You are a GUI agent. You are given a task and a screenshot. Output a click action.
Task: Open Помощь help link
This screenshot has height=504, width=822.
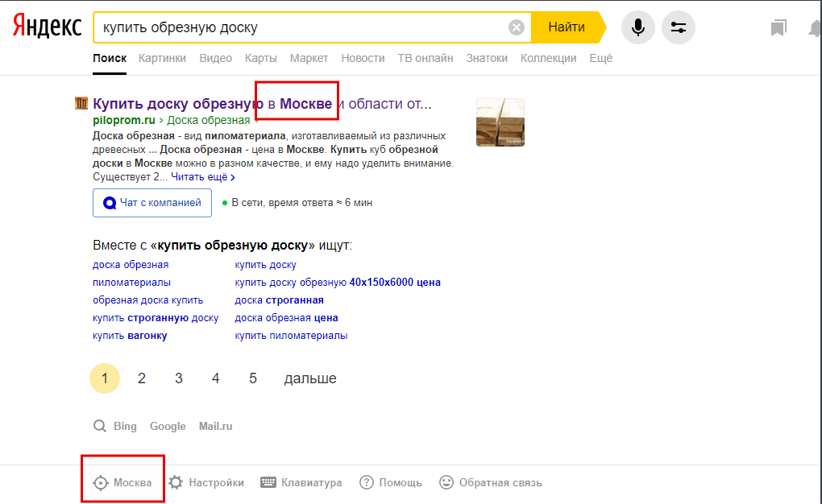coord(391,483)
